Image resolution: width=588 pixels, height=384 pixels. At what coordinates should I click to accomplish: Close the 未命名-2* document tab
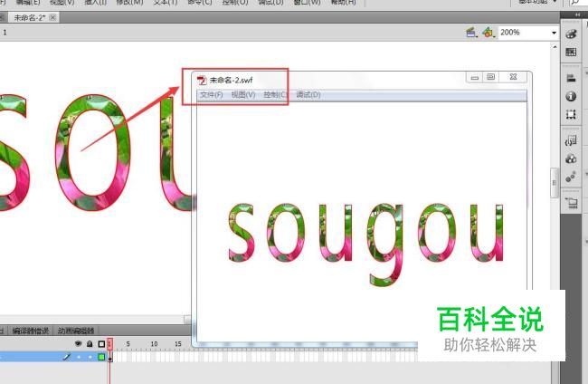point(53,17)
